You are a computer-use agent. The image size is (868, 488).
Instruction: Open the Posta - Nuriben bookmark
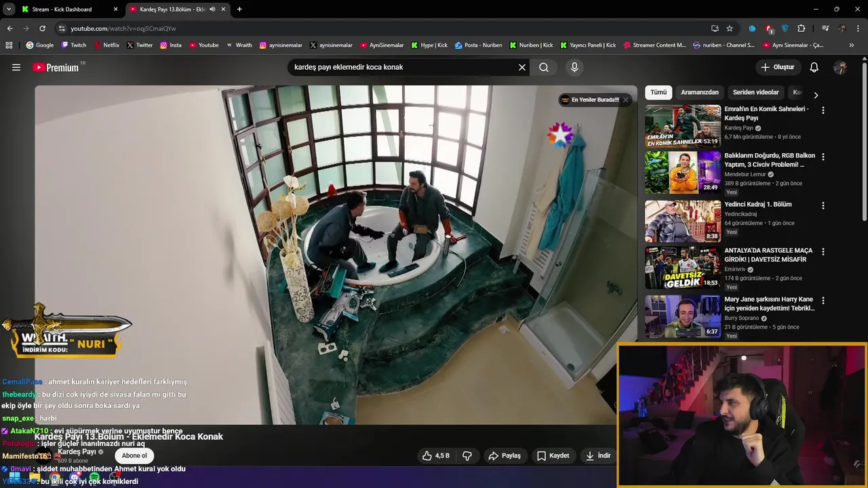479,45
